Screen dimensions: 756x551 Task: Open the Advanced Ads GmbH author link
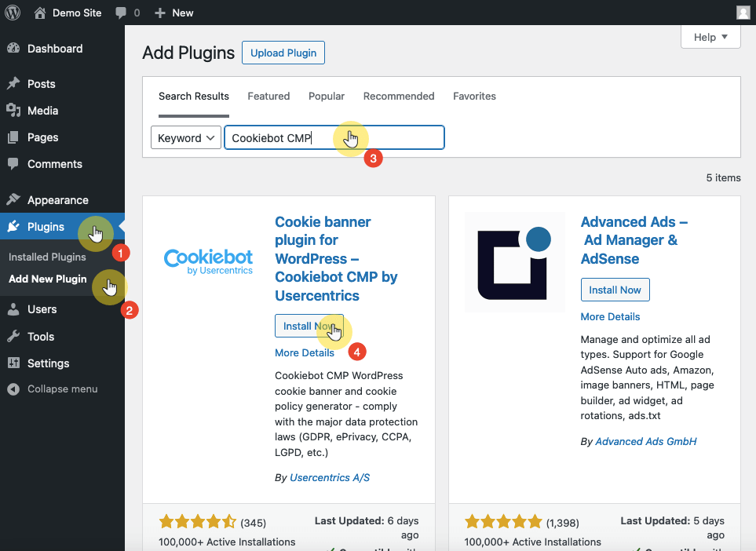click(646, 442)
